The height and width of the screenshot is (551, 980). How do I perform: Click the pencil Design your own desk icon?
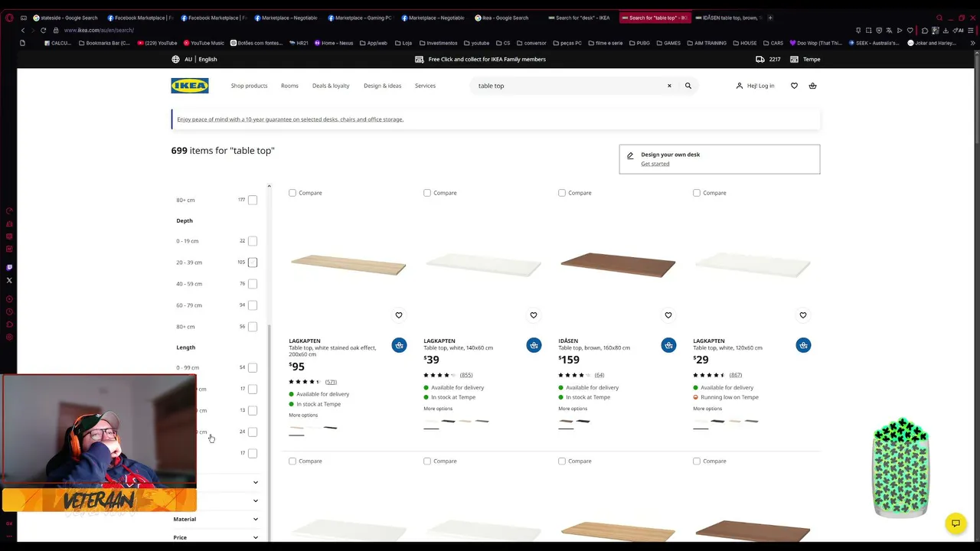coord(630,155)
